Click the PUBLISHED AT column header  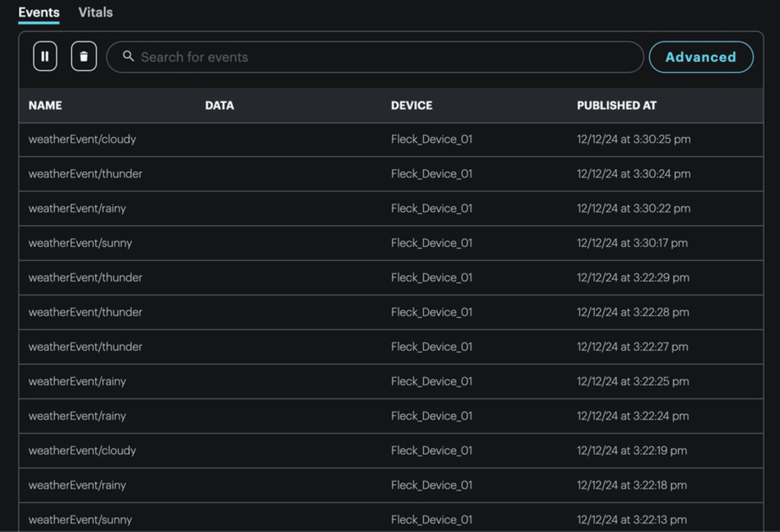pyautogui.click(x=617, y=105)
